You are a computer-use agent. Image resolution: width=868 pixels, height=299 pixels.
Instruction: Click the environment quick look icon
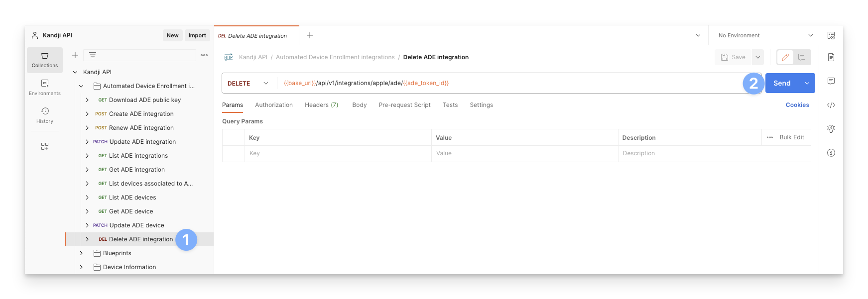click(x=831, y=35)
